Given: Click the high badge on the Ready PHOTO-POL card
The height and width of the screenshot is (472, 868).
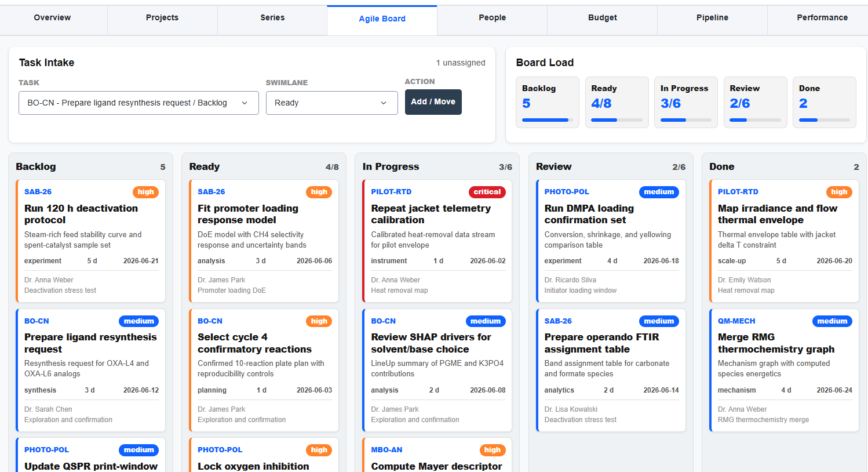Looking at the screenshot, I should pos(319,450).
